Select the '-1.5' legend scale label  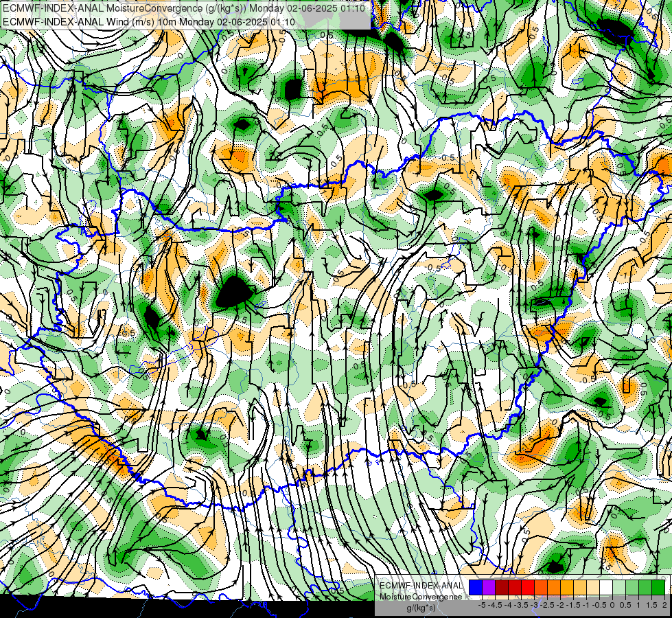pyautogui.click(x=573, y=605)
